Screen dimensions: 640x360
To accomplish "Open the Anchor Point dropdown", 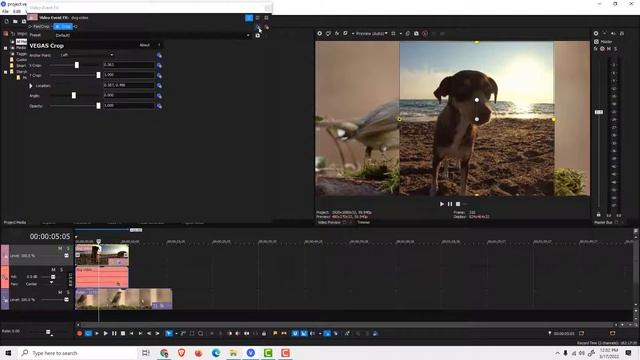I will click(87, 55).
